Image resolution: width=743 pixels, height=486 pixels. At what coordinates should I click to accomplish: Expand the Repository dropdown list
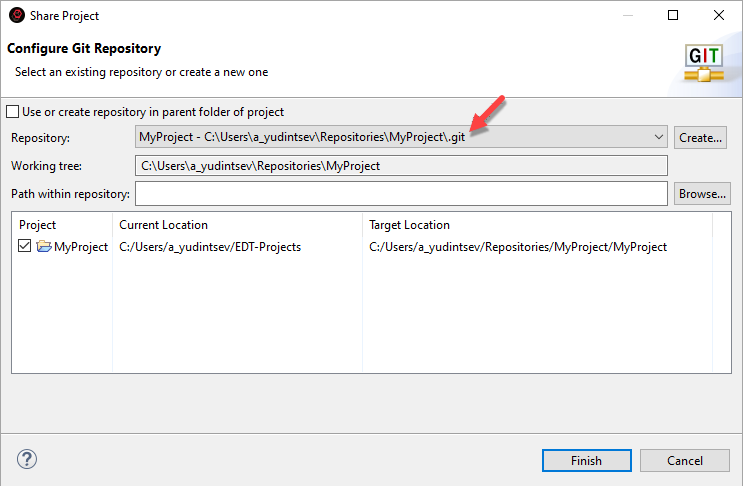(658, 137)
